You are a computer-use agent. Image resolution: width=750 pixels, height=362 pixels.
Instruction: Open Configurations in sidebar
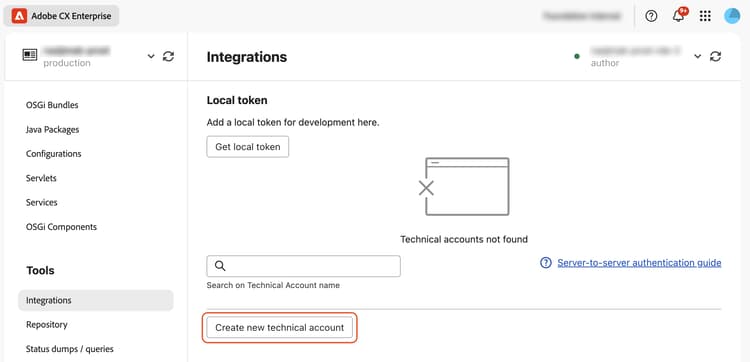[x=54, y=154]
